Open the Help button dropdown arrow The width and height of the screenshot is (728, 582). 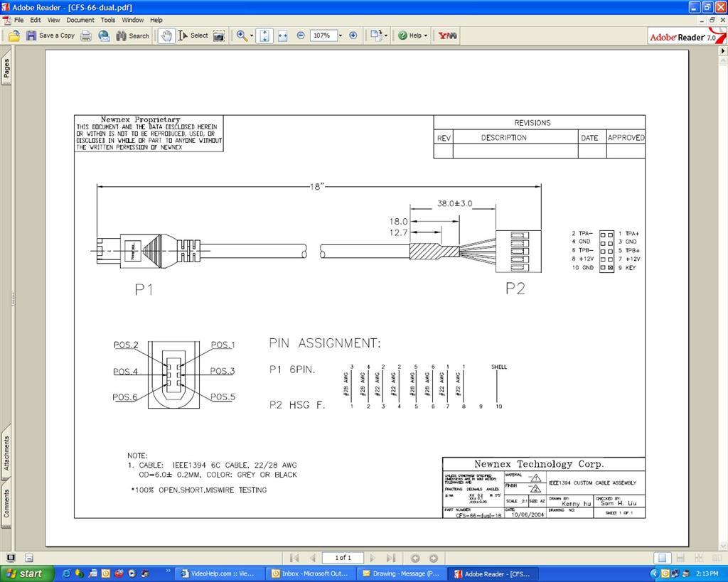[426, 36]
